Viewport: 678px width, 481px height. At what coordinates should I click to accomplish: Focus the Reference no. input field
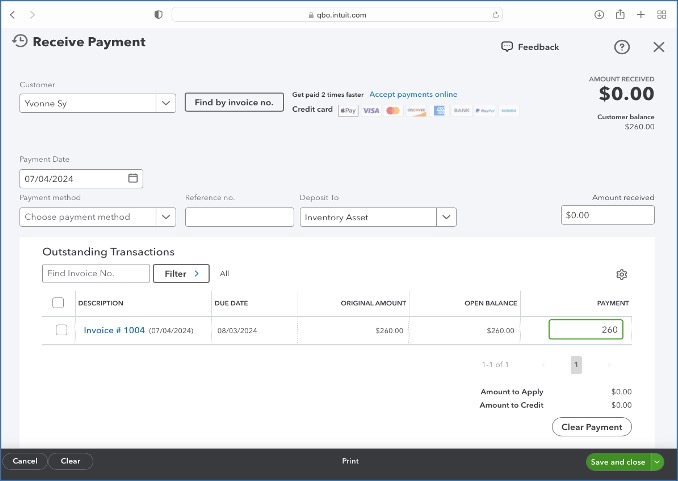coord(239,217)
